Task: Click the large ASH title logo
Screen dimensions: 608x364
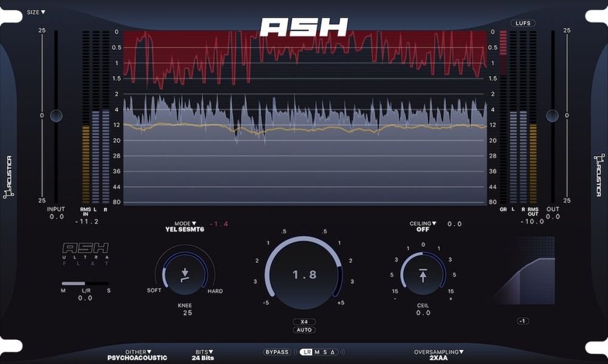Action: pyautogui.click(x=303, y=27)
